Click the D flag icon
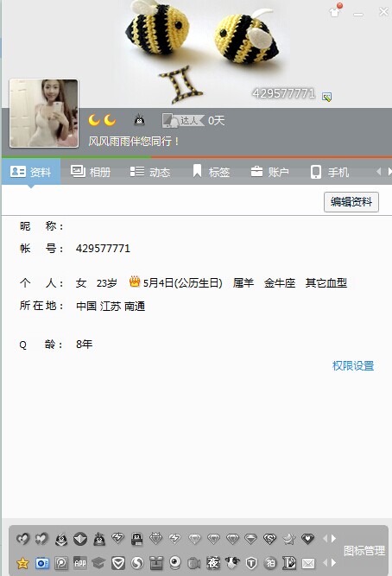Viewport: 392px width, 576px height. pos(289,563)
